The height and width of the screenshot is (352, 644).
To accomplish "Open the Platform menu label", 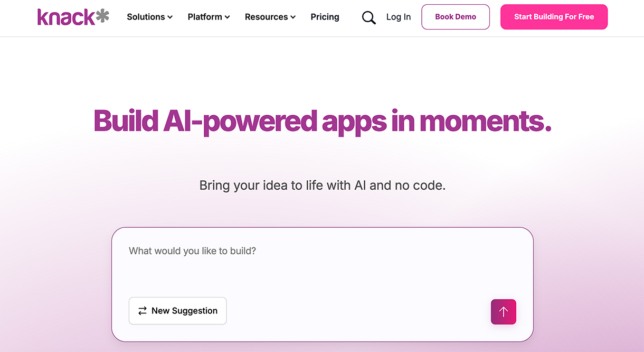I will tap(205, 17).
